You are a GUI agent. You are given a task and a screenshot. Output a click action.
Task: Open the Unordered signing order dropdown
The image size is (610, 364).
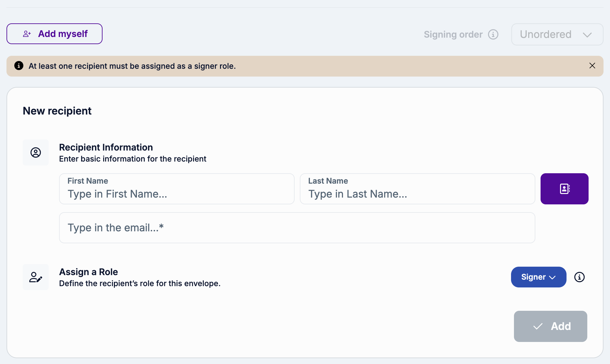(557, 34)
